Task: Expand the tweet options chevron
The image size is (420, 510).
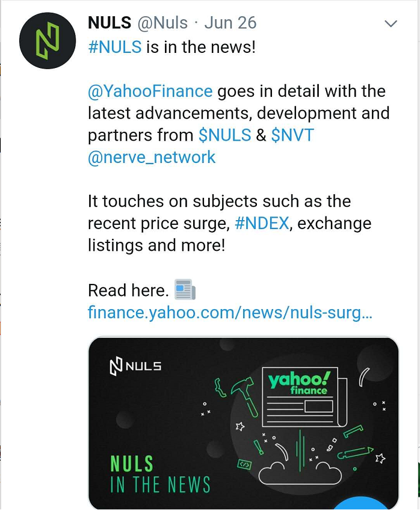Action: pos(391,23)
